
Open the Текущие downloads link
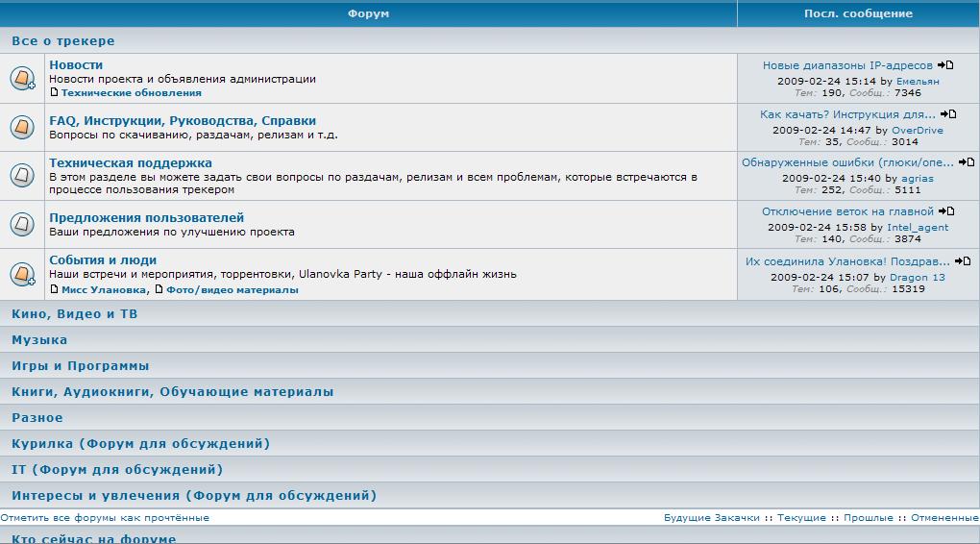click(x=801, y=518)
